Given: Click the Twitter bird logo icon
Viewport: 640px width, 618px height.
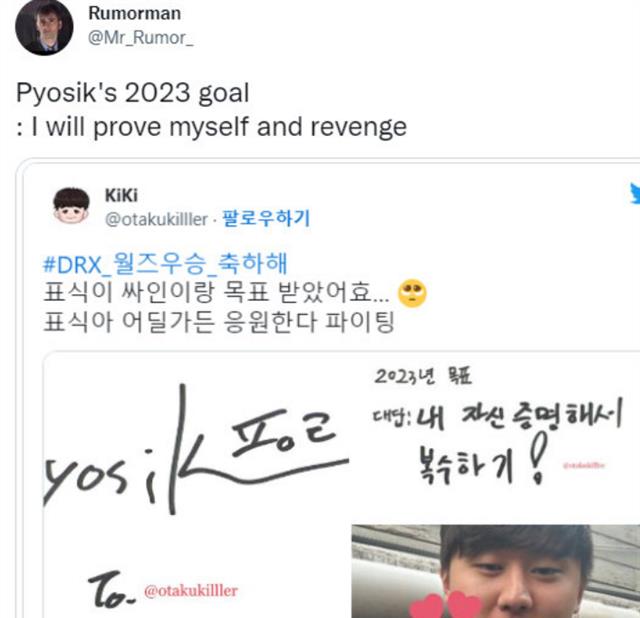Looking at the screenshot, I should [x=635, y=193].
